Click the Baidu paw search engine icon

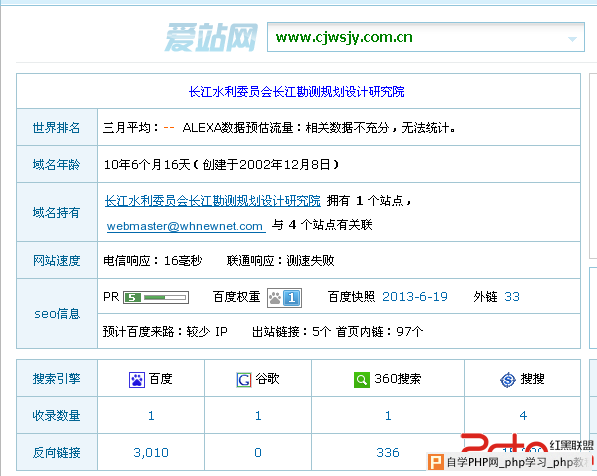point(137,380)
